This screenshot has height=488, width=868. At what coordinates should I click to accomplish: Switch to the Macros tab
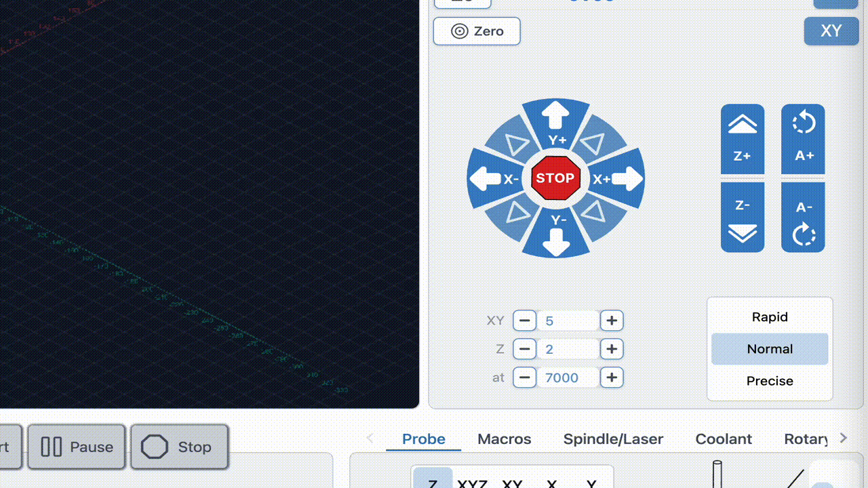point(504,439)
